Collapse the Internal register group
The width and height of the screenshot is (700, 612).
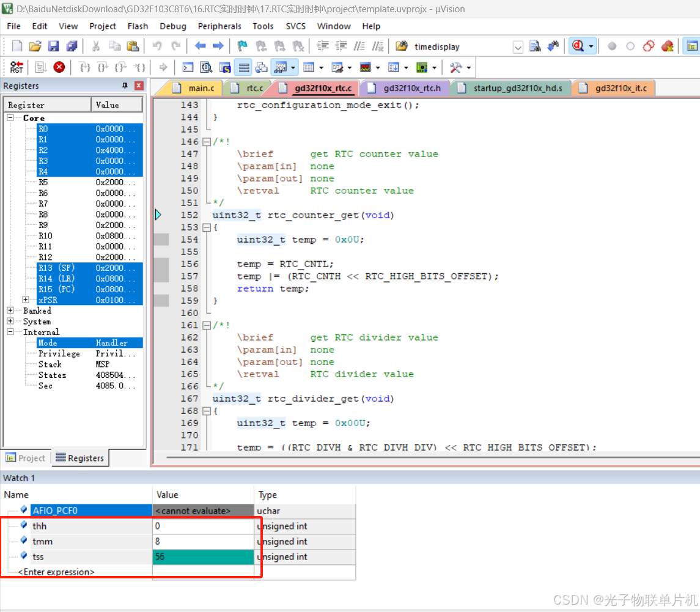pos(10,331)
